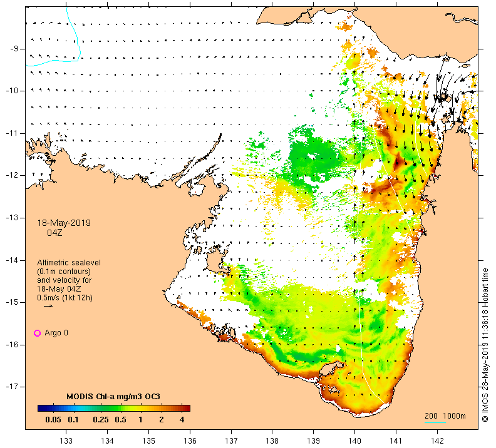
Task: Click latitude axis label -9
Action: (x=14, y=49)
